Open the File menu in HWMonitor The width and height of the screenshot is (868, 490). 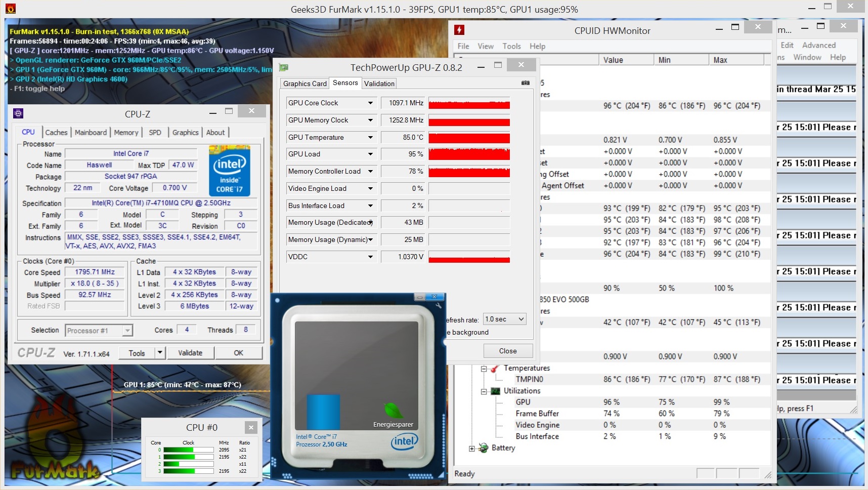pyautogui.click(x=463, y=46)
